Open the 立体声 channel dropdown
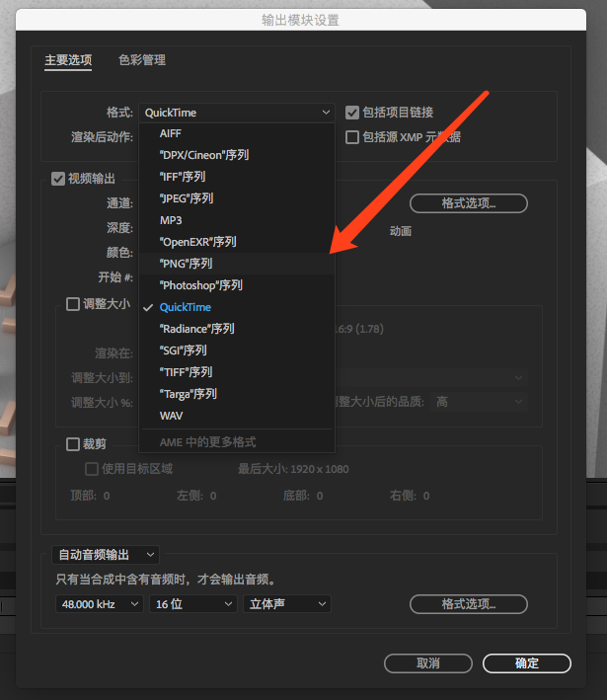This screenshot has width=607, height=700. pos(286,604)
